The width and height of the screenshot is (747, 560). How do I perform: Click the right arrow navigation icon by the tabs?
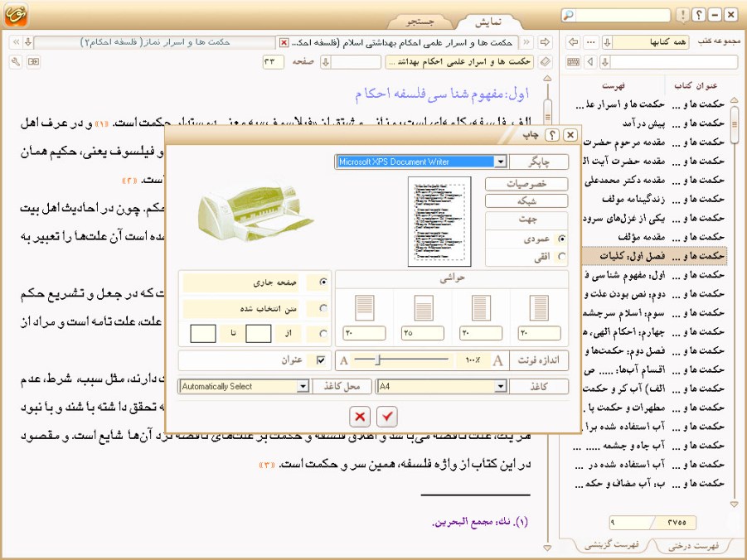click(x=545, y=42)
